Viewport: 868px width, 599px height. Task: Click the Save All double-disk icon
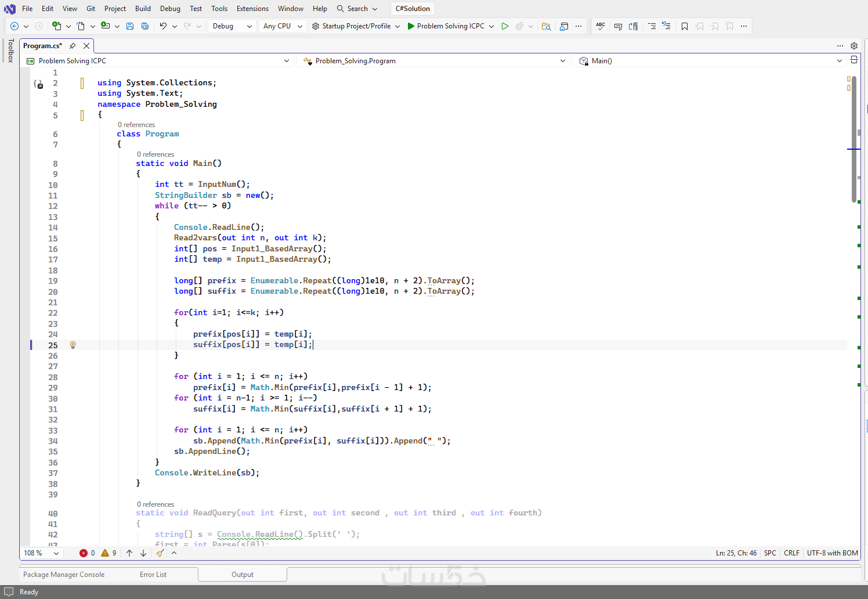pyautogui.click(x=145, y=26)
